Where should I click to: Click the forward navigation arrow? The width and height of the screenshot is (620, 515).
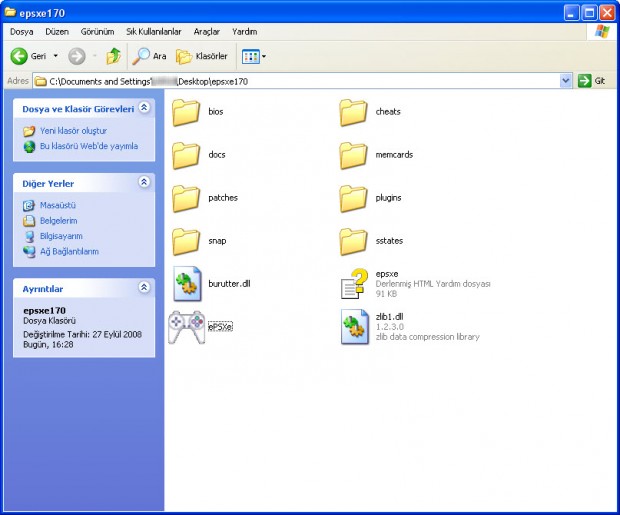(x=77, y=56)
